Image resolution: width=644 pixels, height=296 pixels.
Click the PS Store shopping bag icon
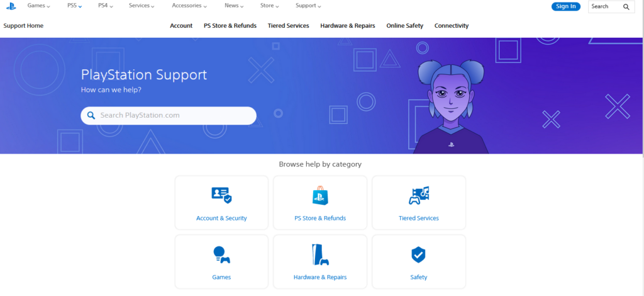pos(320,195)
